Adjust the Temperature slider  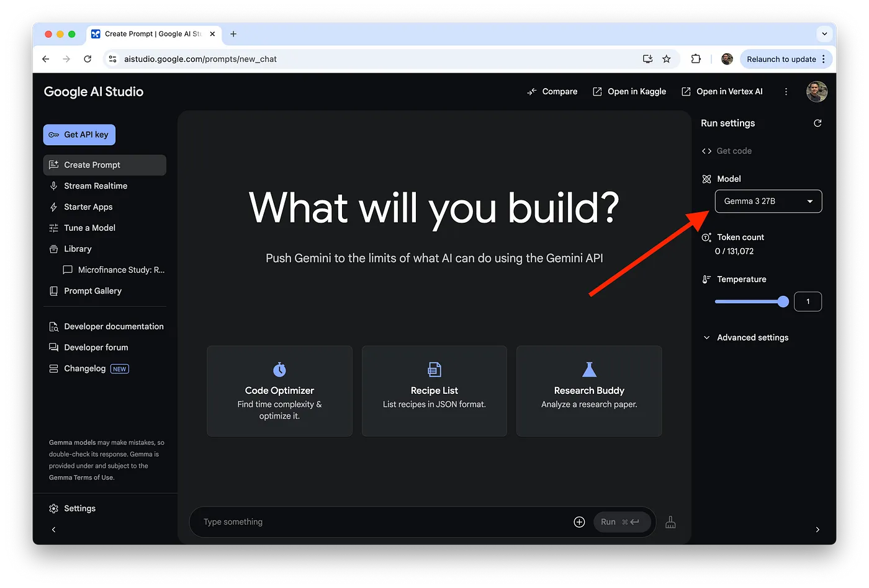[x=751, y=302]
